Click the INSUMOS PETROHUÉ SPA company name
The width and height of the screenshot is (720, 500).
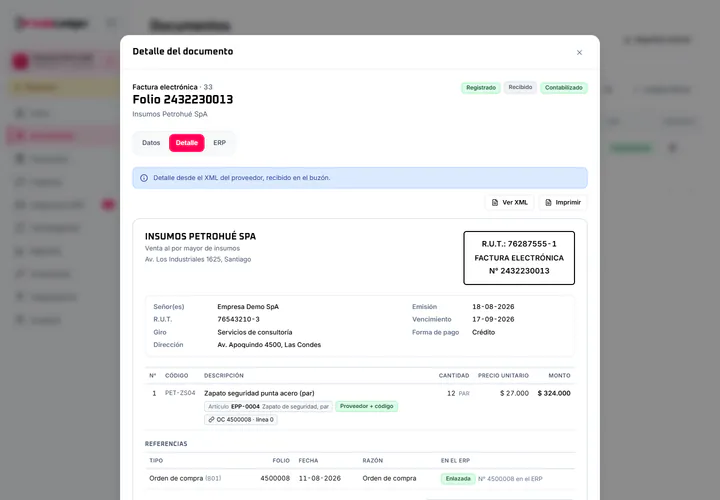200,236
